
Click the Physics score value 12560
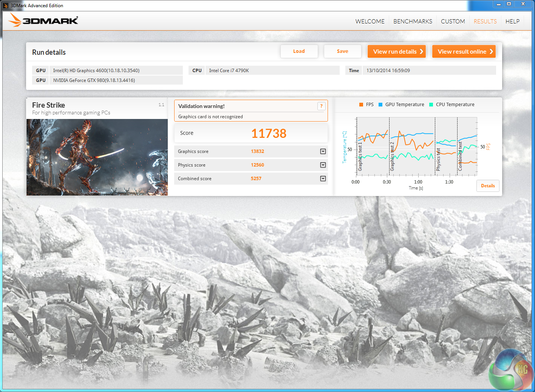coord(257,165)
